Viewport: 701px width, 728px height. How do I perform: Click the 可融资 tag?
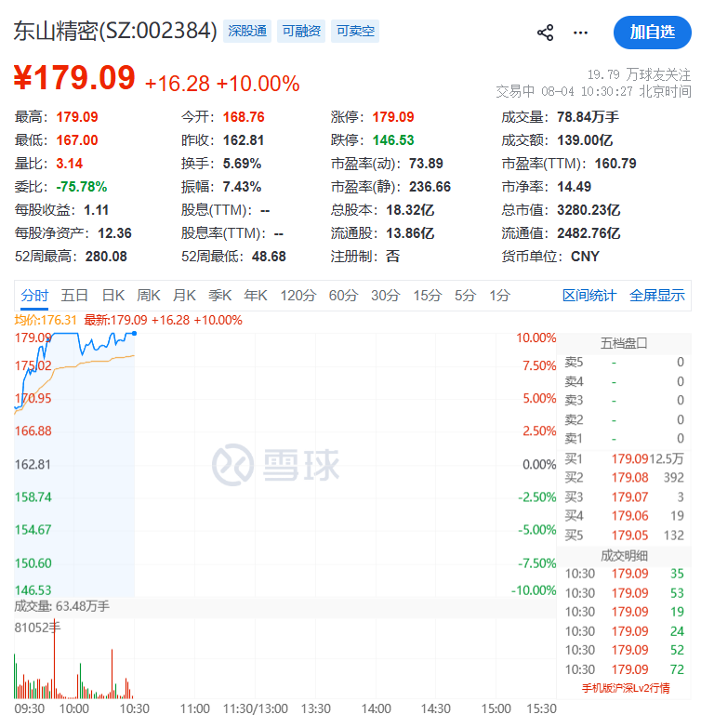pyautogui.click(x=301, y=31)
